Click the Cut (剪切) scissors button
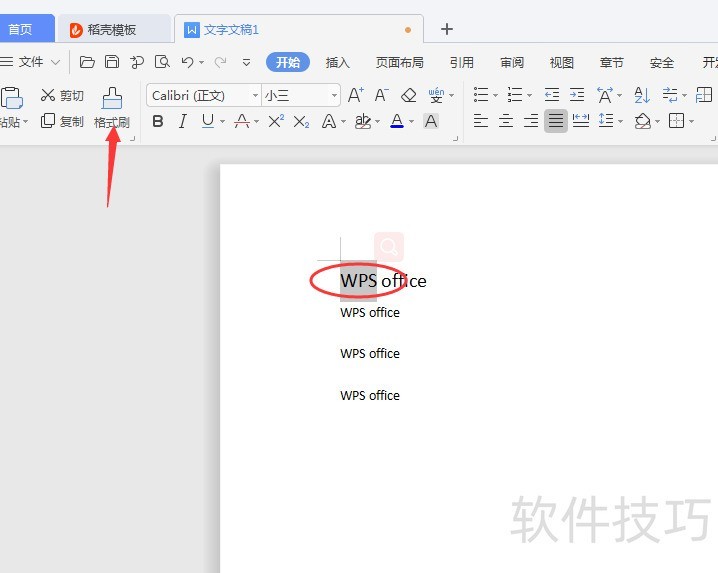 pos(62,95)
